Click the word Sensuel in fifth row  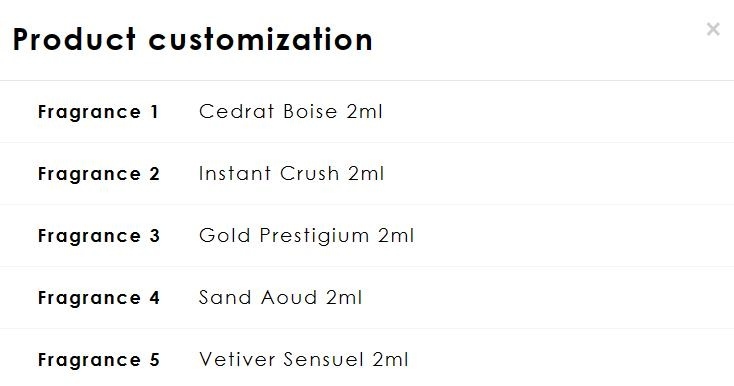click(323, 359)
